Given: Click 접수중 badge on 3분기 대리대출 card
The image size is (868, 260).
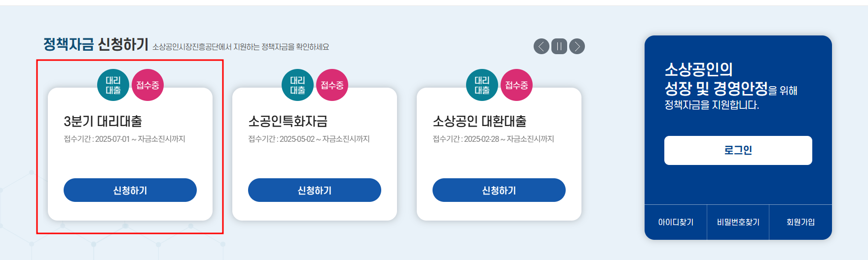Looking at the screenshot, I should pos(147,85).
